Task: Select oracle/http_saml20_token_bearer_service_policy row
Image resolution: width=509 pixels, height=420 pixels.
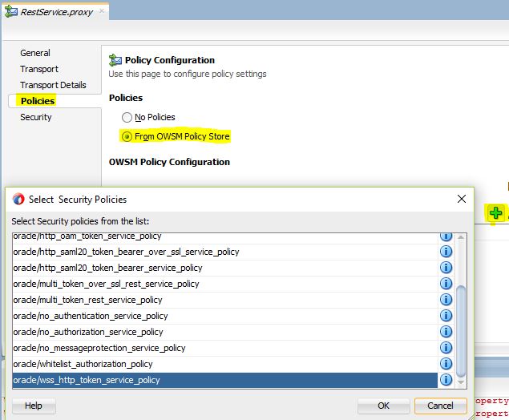Action: [x=225, y=268]
